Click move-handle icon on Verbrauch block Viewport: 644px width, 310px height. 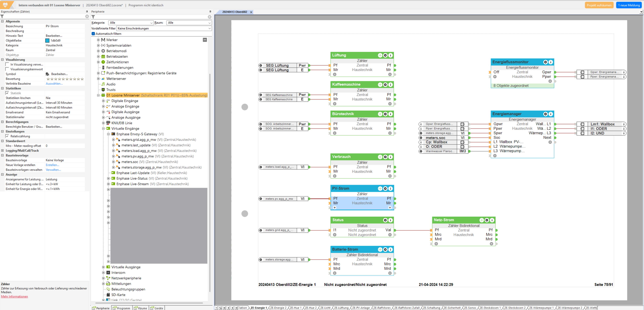(x=380, y=157)
